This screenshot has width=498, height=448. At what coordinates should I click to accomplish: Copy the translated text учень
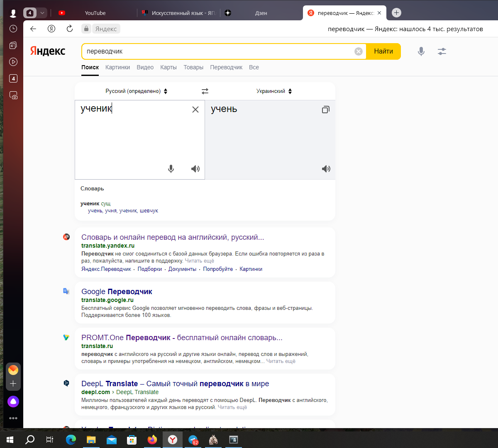pyautogui.click(x=326, y=110)
